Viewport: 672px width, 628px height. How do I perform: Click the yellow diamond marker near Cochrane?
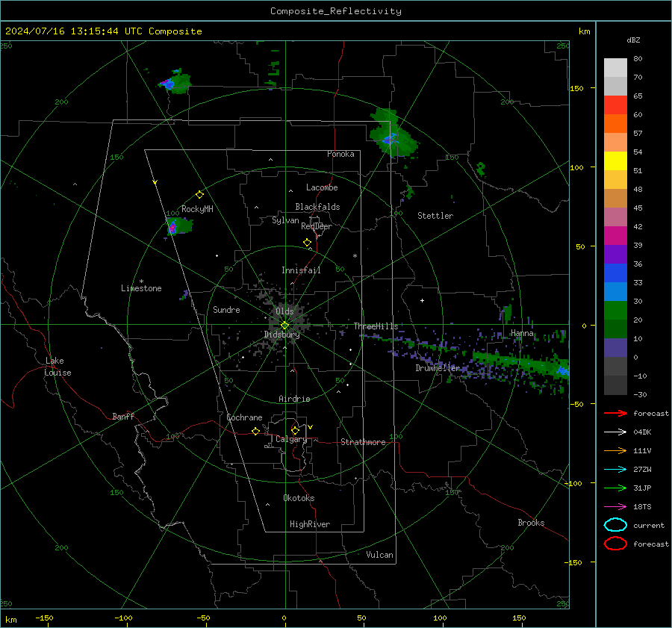point(255,432)
